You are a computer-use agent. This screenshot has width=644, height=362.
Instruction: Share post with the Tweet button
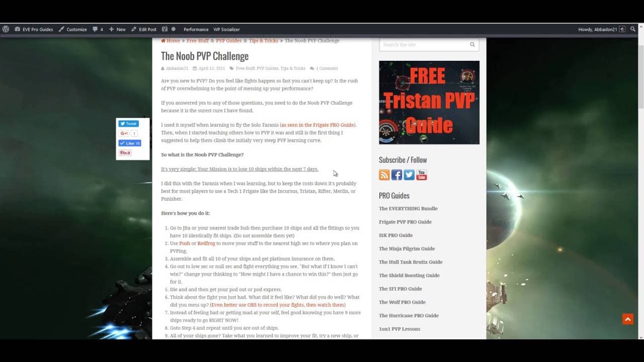(x=128, y=124)
